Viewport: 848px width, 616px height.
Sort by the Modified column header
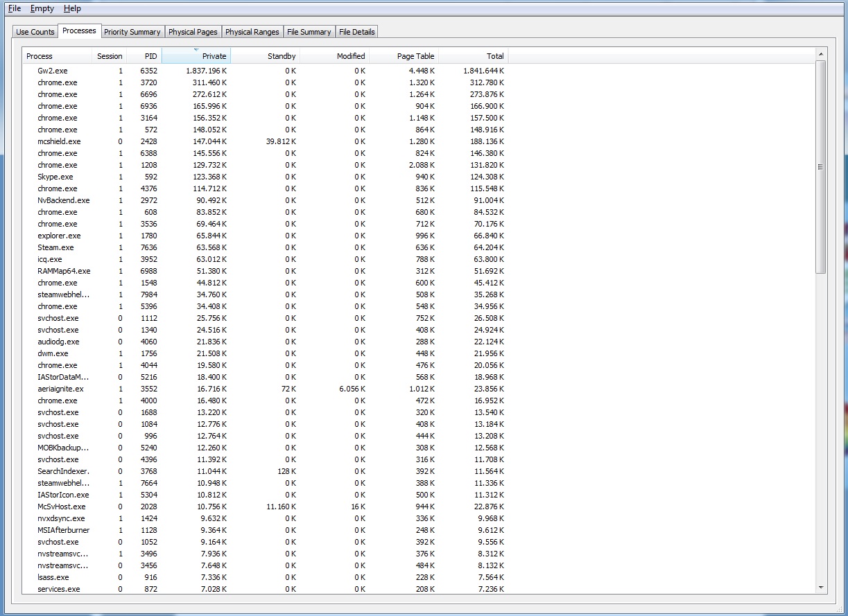point(334,56)
